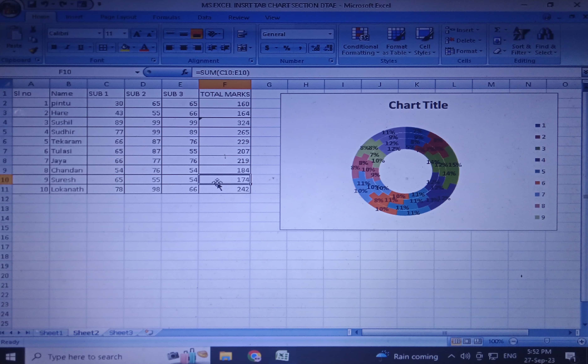Expand the General number format dropdown
The width and height of the screenshot is (588, 364).
pos(330,34)
